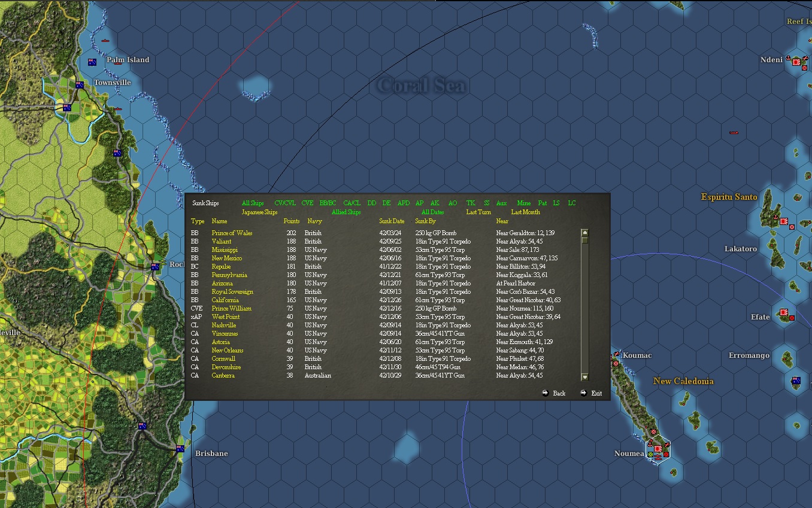The width and height of the screenshot is (812, 508).
Task: Filter list by SS submarines
Action: (x=487, y=203)
